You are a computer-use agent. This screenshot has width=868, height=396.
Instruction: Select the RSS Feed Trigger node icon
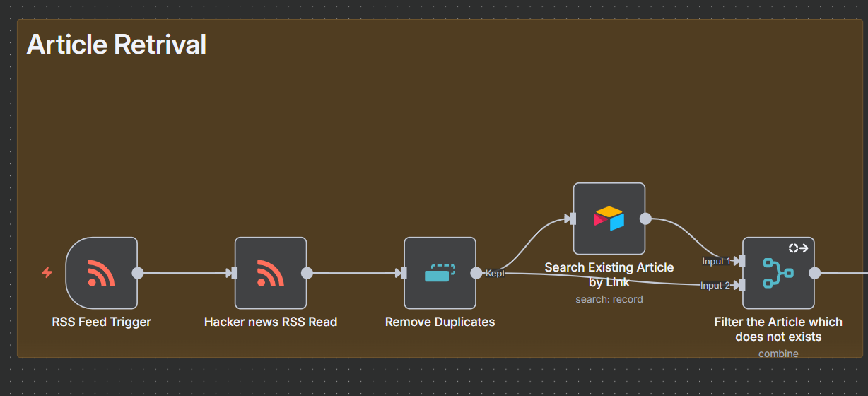tap(101, 273)
